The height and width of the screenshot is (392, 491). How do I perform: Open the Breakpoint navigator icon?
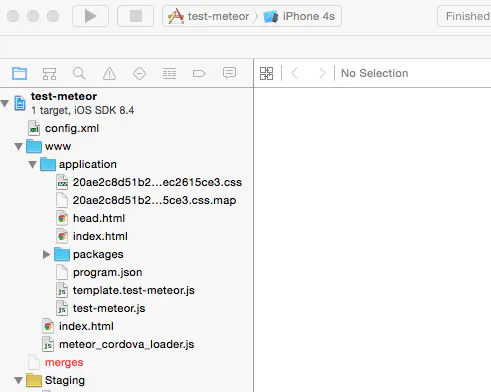[199, 73]
